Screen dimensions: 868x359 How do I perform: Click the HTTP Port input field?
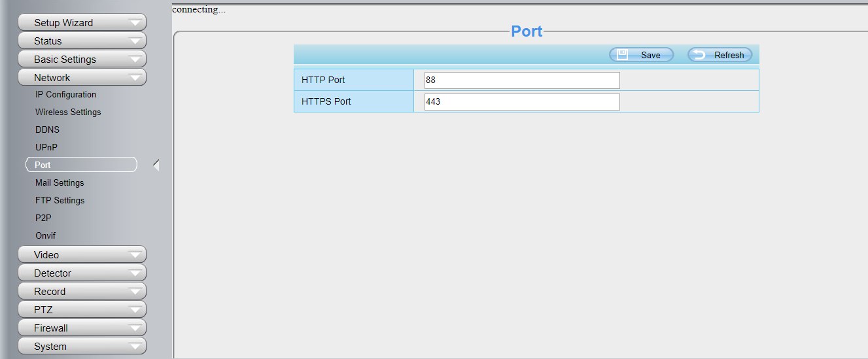pyautogui.click(x=522, y=80)
